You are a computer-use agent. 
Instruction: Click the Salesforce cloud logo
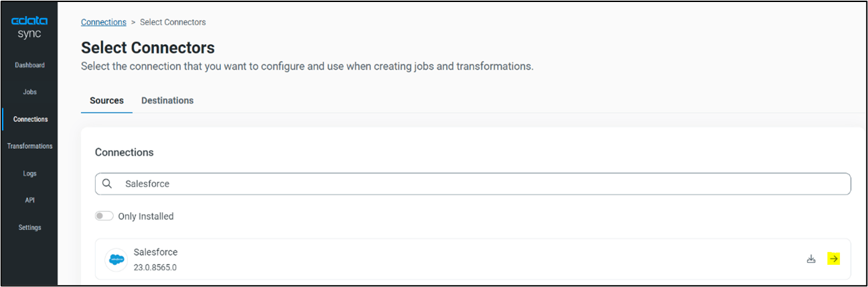click(116, 259)
